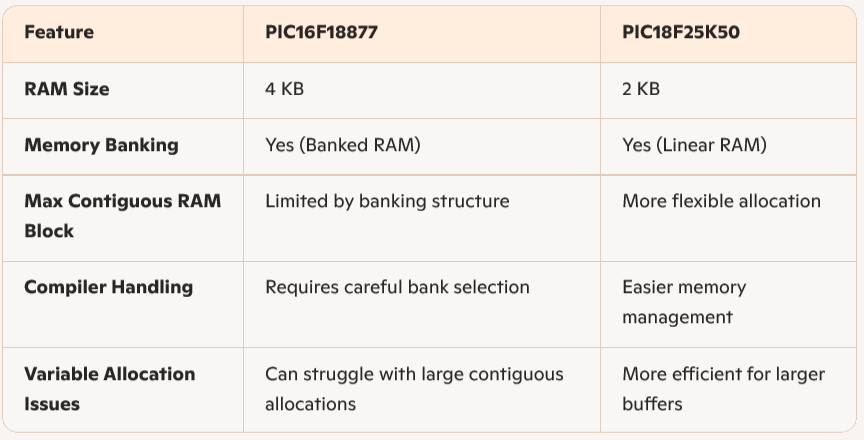Screen dimensions: 864x440
Task: Click the PIC16F18877 column header
Action: pyautogui.click(x=321, y=32)
